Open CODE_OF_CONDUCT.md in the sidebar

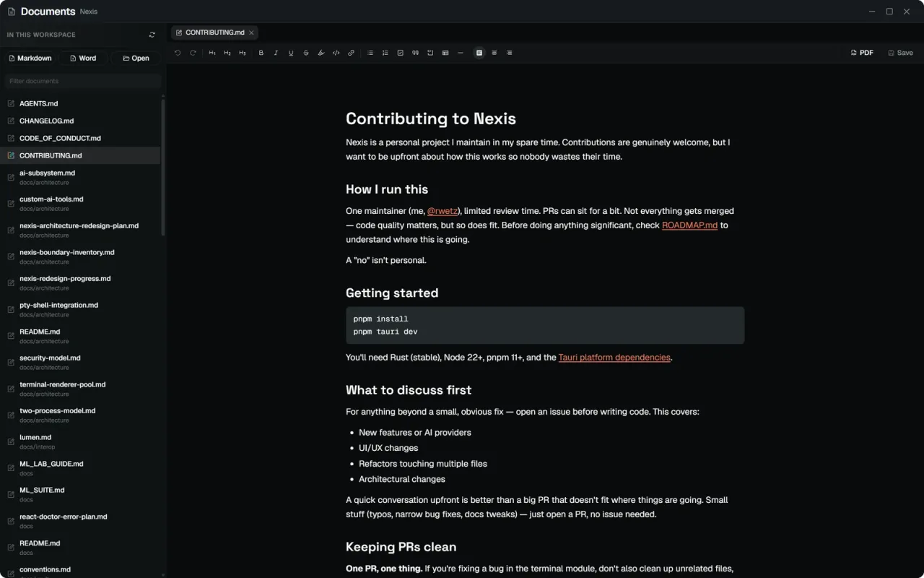pyautogui.click(x=80, y=138)
